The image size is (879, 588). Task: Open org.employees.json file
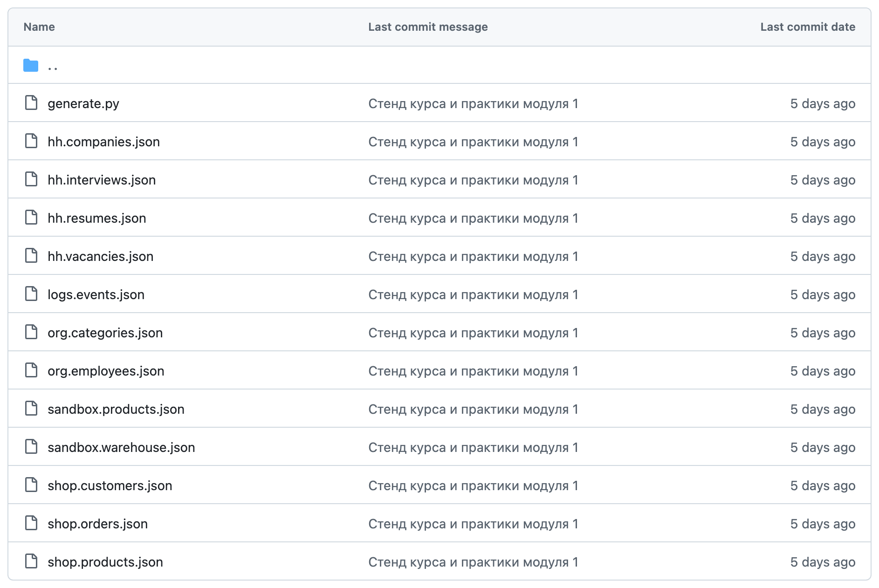[x=106, y=371]
